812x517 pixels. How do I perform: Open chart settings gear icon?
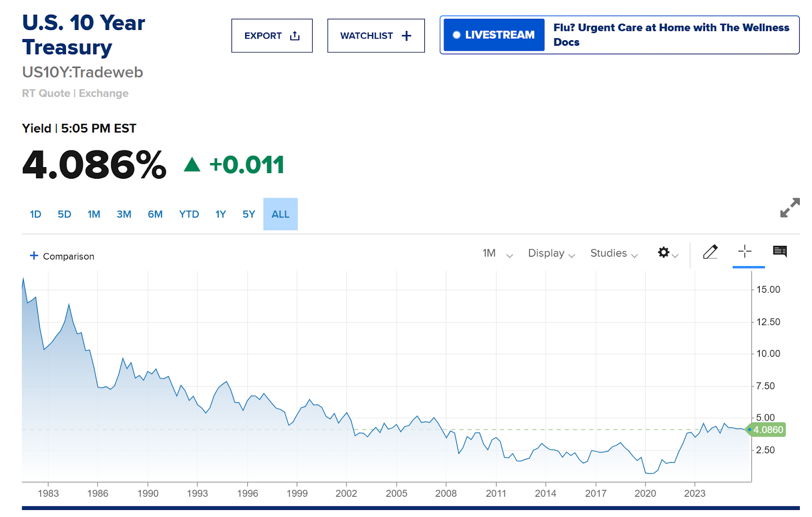(x=664, y=252)
